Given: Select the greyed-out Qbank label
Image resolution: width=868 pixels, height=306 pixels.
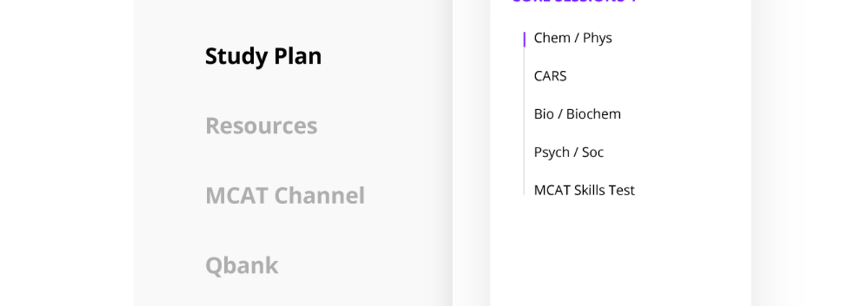Looking at the screenshot, I should pyautogui.click(x=242, y=265).
